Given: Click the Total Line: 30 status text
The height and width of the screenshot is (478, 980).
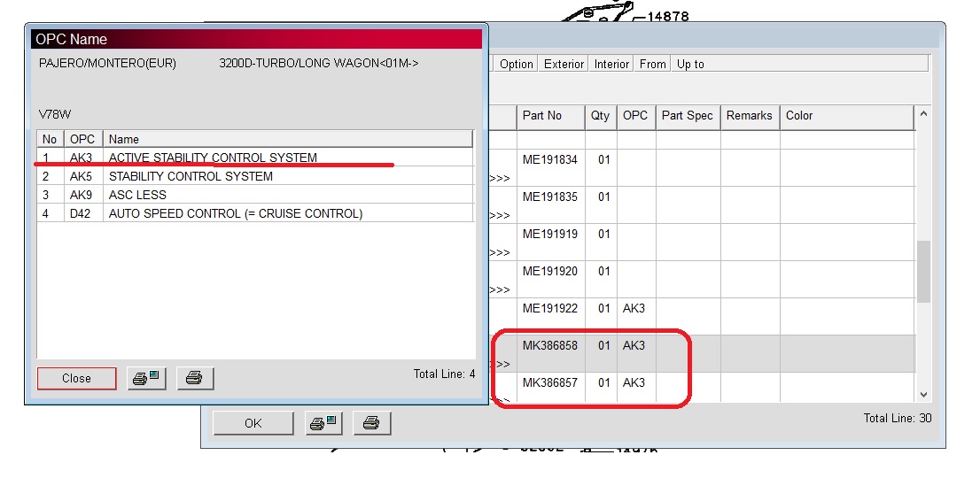Looking at the screenshot, I should (897, 418).
